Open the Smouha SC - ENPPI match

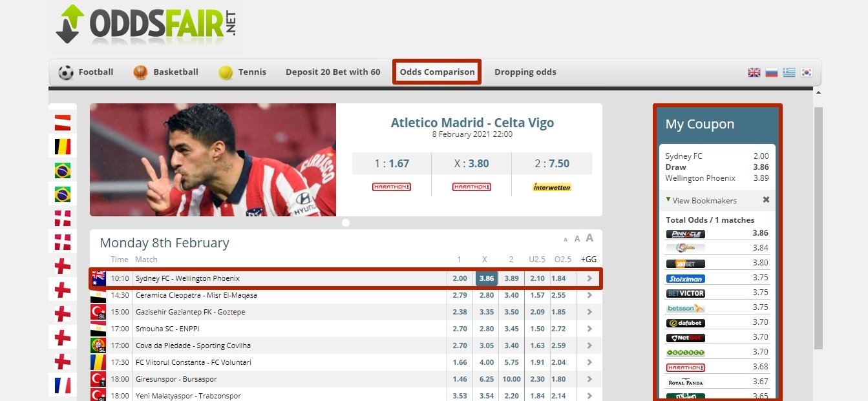pyautogui.click(x=167, y=329)
